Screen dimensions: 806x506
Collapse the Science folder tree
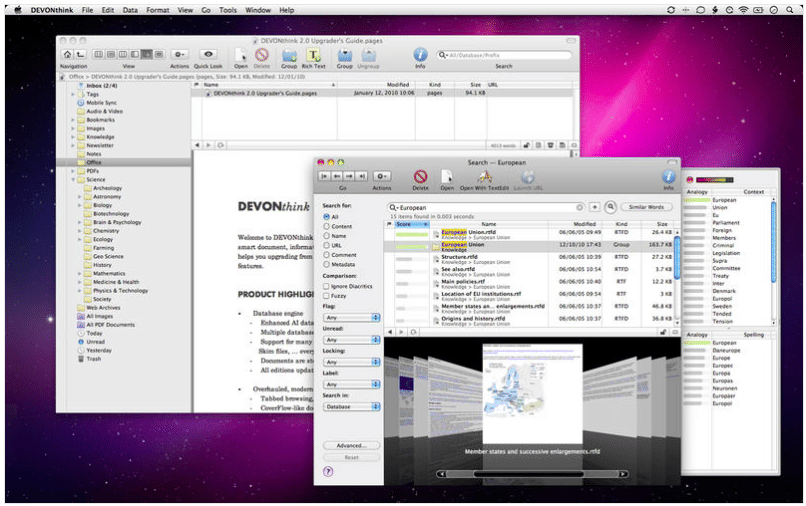[x=73, y=179]
